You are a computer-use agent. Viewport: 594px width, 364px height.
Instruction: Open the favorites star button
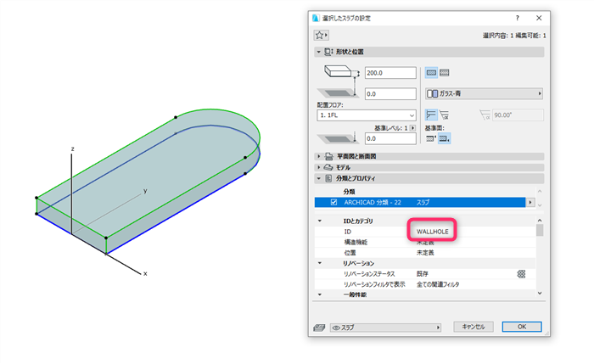pos(322,36)
